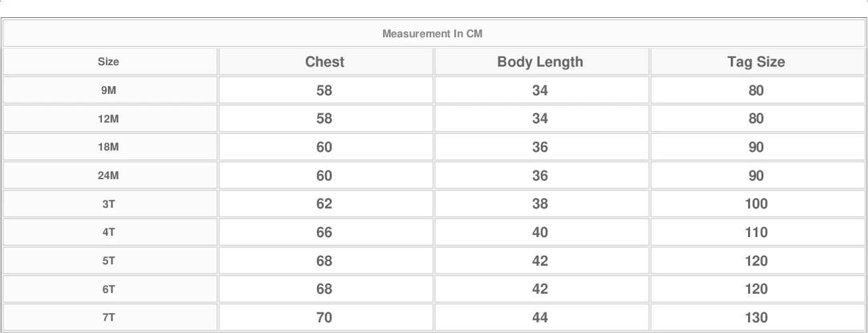The height and width of the screenshot is (333, 868).
Task: Select the tag size value 100
Action: pos(756,204)
